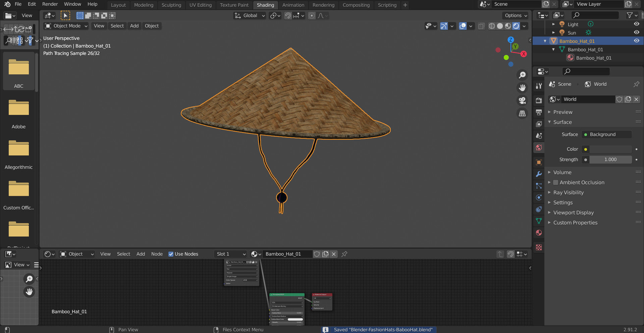The image size is (644, 333).
Task: Toggle snapping with the magnet icon
Action: (288, 15)
